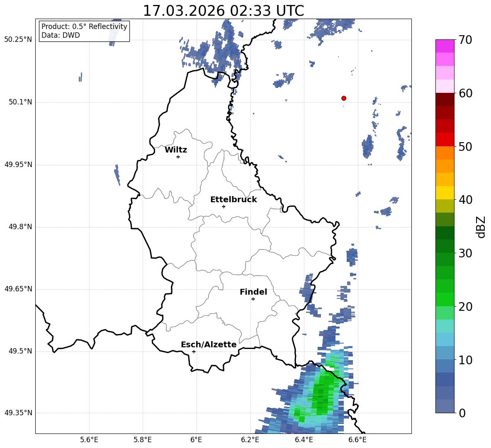Click the colorbar tick label 10
Screen dimensions: 491x448
[465, 360]
